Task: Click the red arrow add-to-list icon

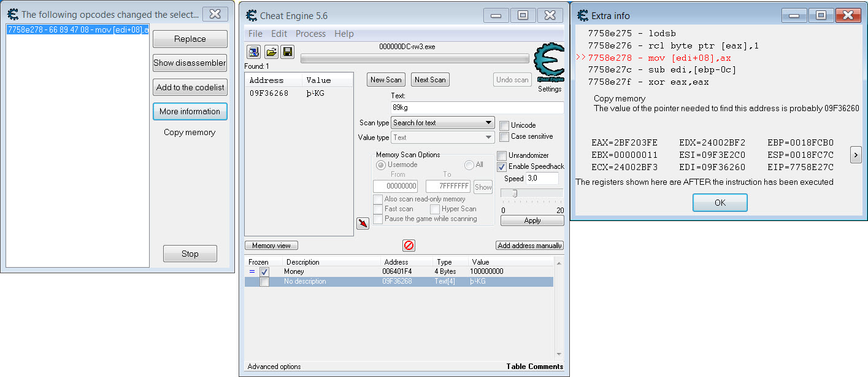Action: tap(363, 223)
